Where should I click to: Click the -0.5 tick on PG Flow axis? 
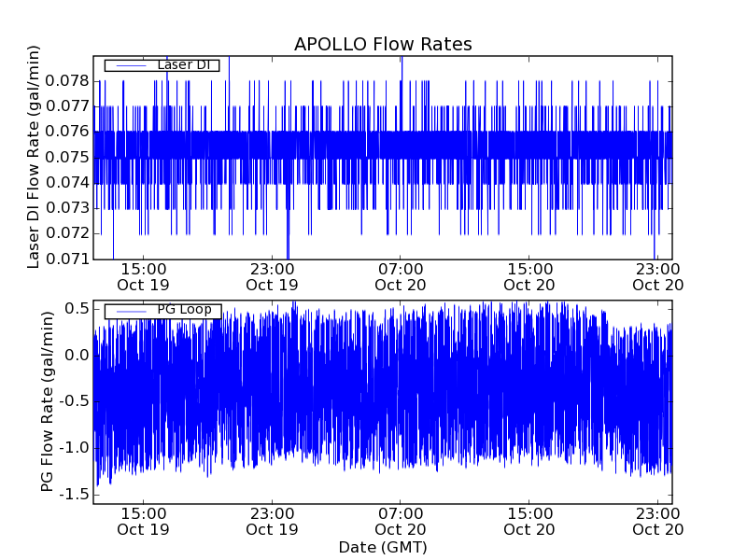[x=74, y=401]
